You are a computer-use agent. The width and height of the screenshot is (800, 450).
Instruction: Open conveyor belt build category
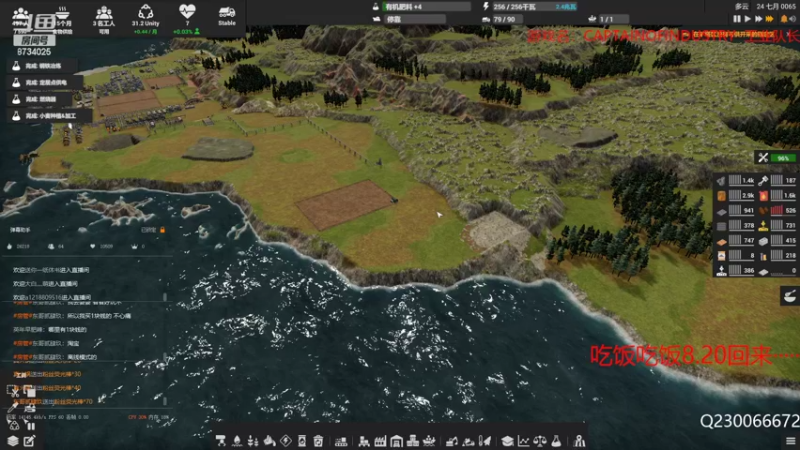341,441
